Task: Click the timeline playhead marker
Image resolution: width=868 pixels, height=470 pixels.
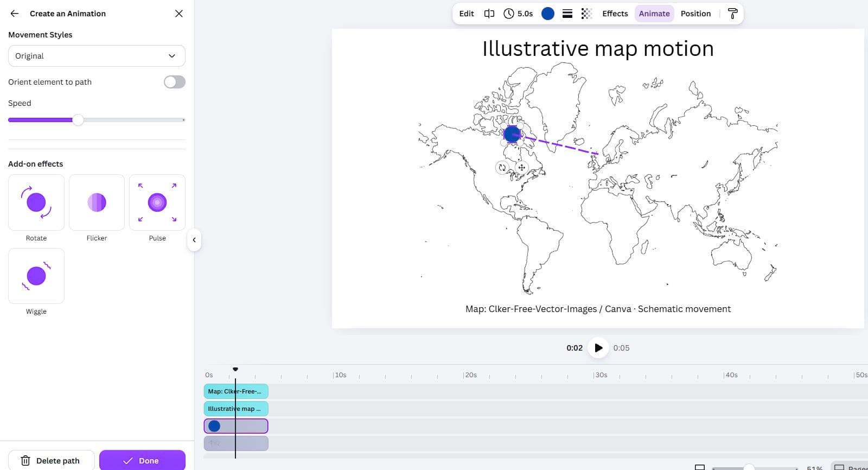Action: click(x=235, y=369)
